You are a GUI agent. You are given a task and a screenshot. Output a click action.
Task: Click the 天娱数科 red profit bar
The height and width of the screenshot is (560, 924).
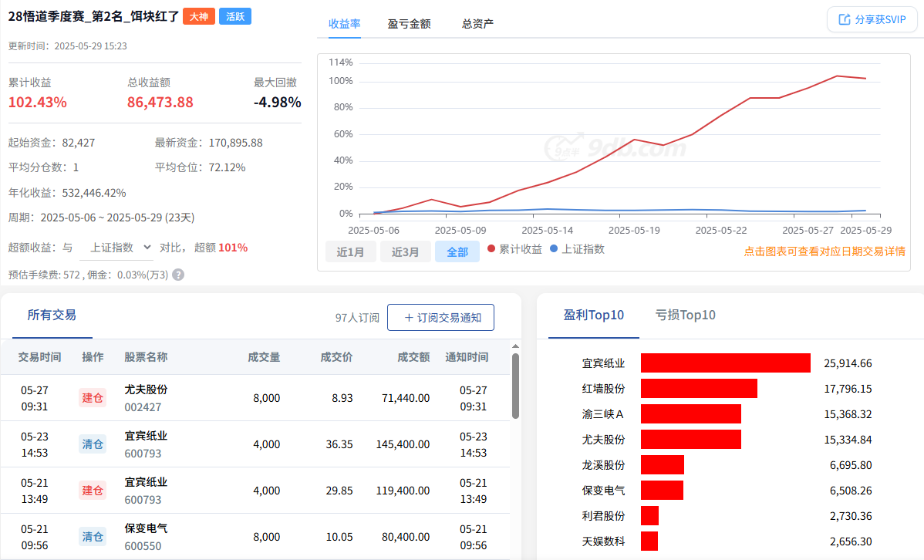coord(649,541)
